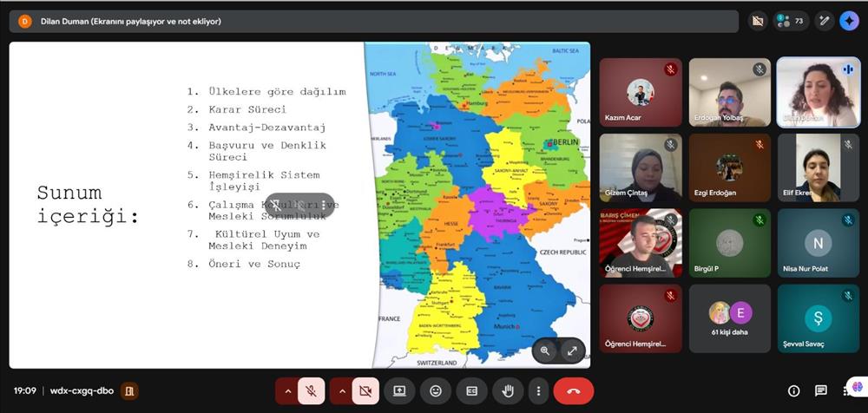Select Şevval Savaç participant tile
Screen dimensions: 868x413
818,318
